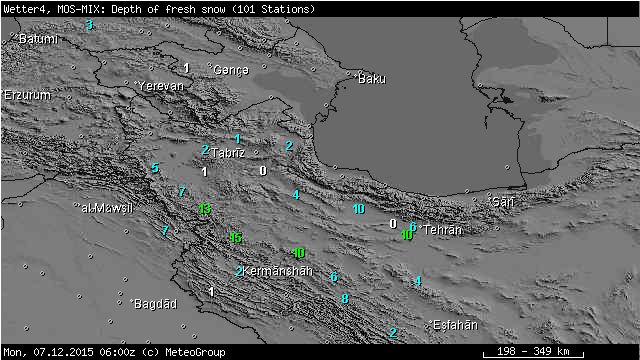
Task: Select the green 13 snow depth value
Action: 204,209
